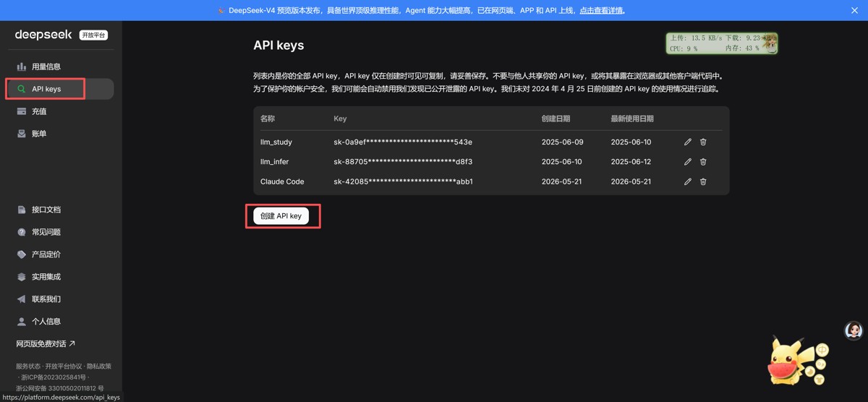The width and height of the screenshot is (868, 402).
Task: Click the person icon beside 个人信息
Action: tap(22, 322)
